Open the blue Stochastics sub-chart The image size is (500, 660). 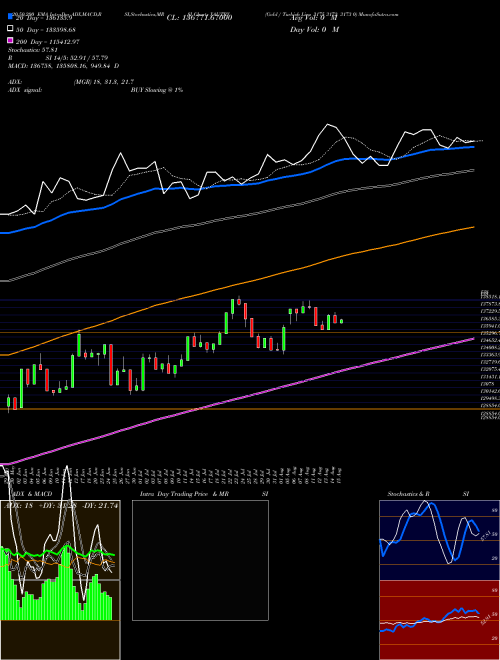(x=439, y=540)
